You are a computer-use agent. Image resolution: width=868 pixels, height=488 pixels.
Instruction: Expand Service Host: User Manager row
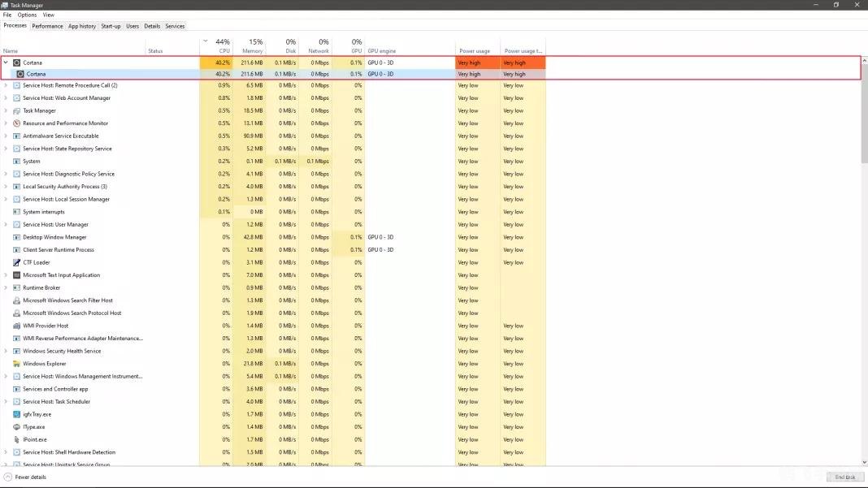(6, 225)
